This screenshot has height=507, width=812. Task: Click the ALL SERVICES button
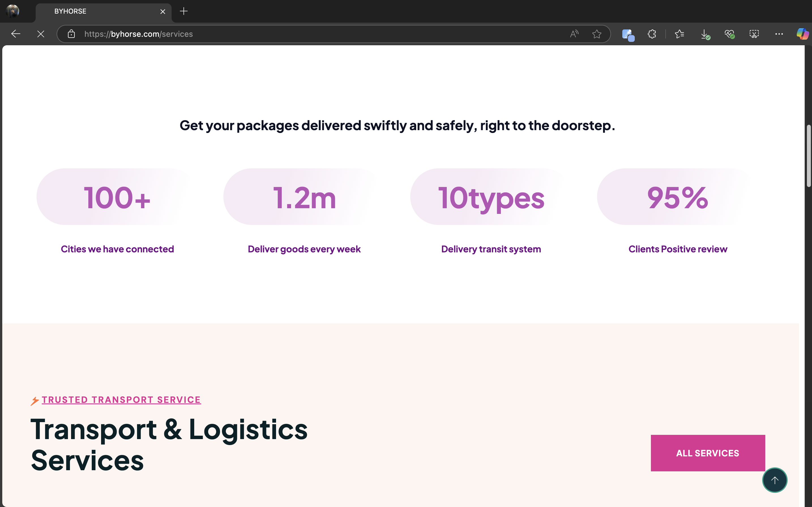click(x=708, y=453)
